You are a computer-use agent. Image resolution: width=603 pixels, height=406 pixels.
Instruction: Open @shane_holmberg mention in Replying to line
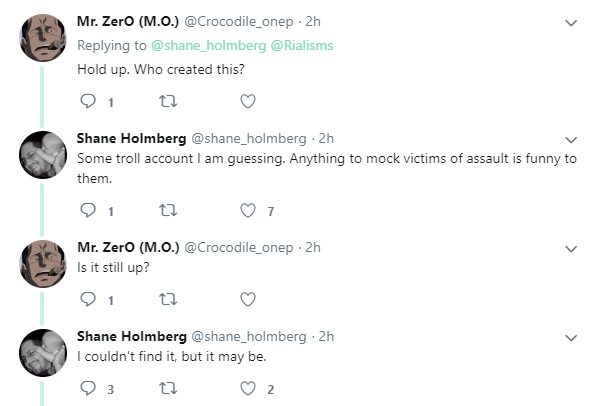click(208, 46)
